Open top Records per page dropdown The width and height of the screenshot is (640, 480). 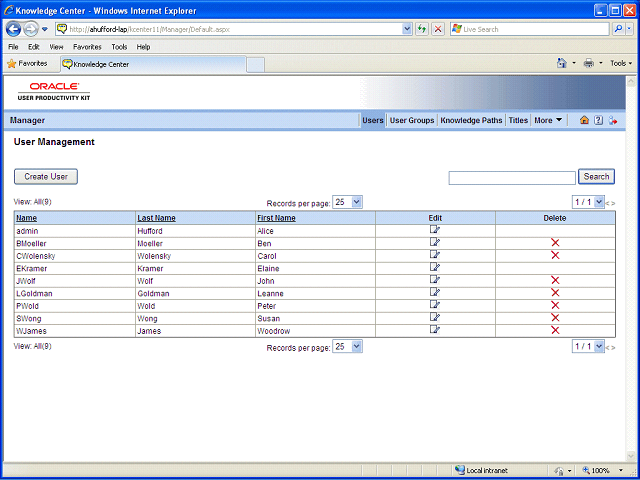[x=347, y=202]
